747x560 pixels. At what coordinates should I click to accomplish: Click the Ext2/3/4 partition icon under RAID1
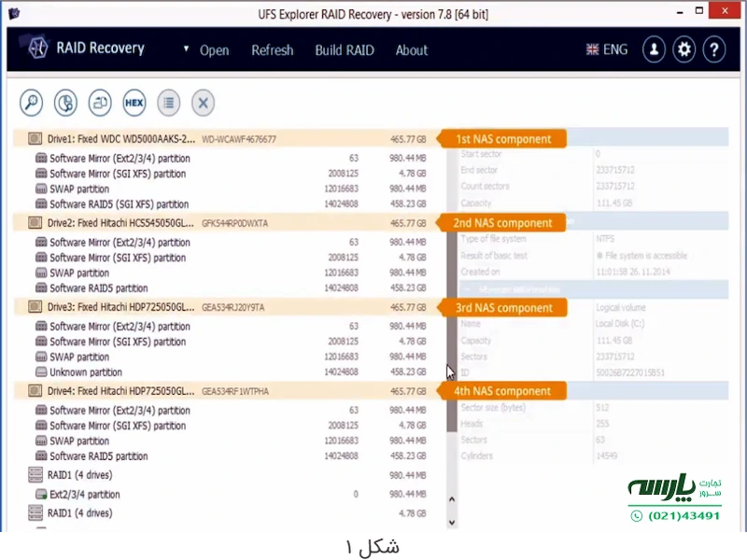41,495
